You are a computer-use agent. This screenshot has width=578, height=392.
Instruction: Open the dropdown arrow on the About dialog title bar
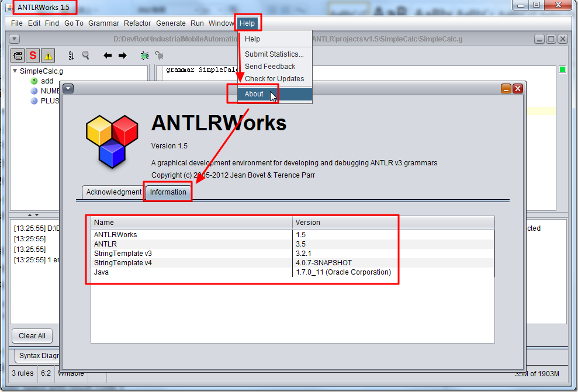tap(68, 88)
